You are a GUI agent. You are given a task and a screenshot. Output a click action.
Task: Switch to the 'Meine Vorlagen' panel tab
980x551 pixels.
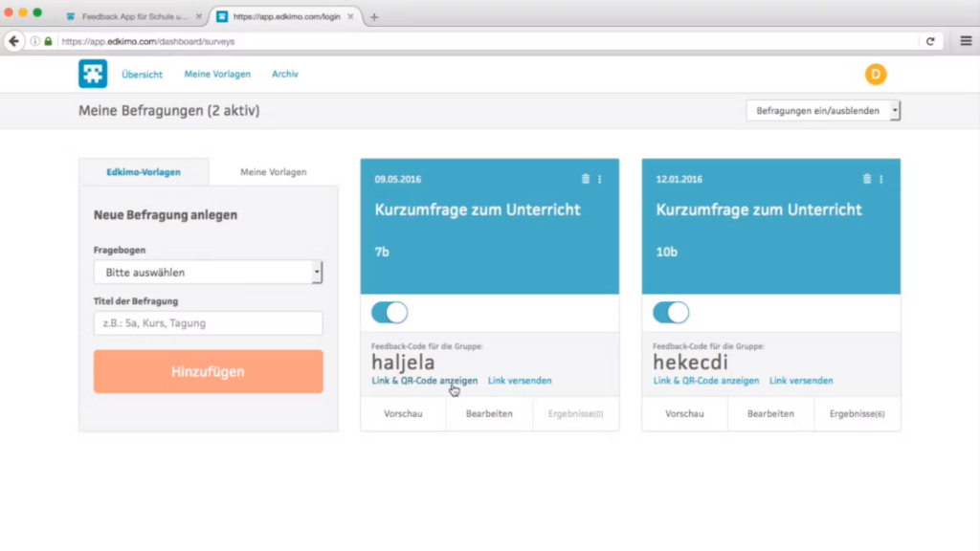click(274, 172)
